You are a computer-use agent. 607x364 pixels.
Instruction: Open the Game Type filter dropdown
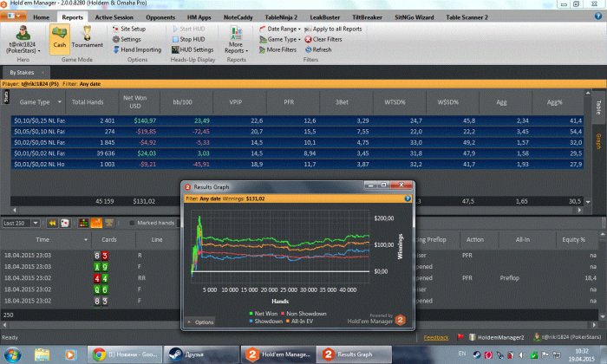[279, 40]
